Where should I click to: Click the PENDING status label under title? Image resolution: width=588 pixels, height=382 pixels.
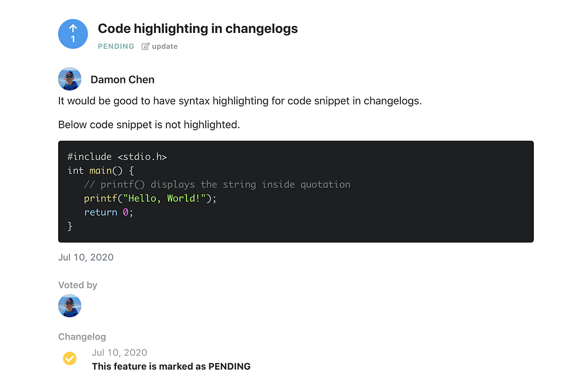pyautogui.click(x=116, y=46)
